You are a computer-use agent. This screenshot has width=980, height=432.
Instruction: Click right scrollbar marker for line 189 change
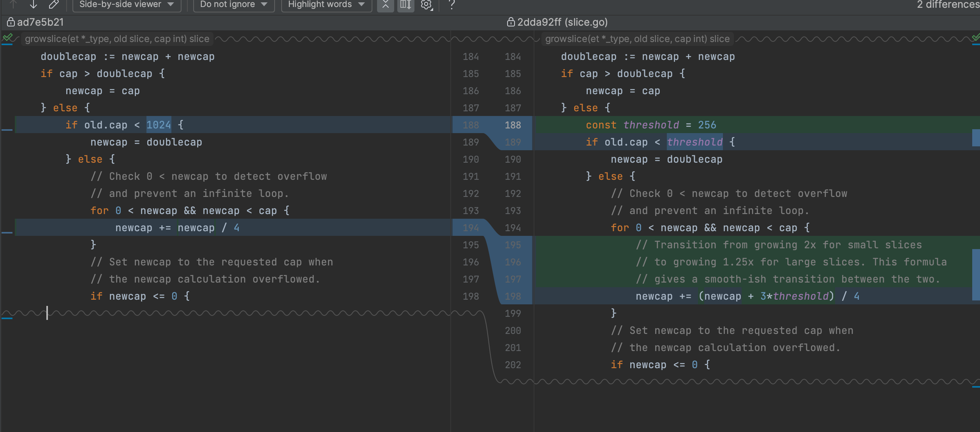click(976, 137)
